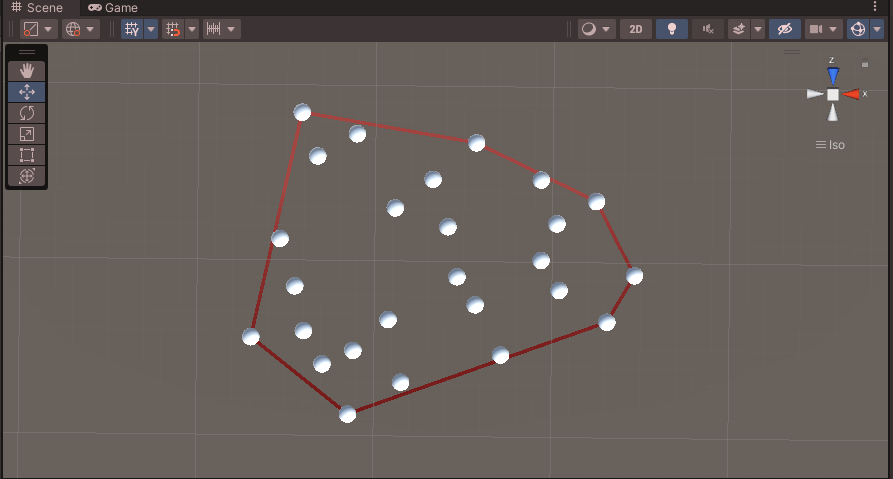Click the blue Z axis cone
The image size is (893, 479).
[833, 76]
